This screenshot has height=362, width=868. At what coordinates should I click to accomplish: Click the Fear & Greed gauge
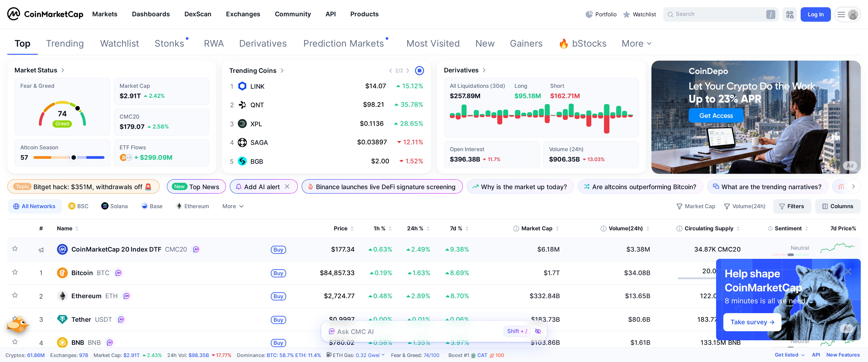62,114
